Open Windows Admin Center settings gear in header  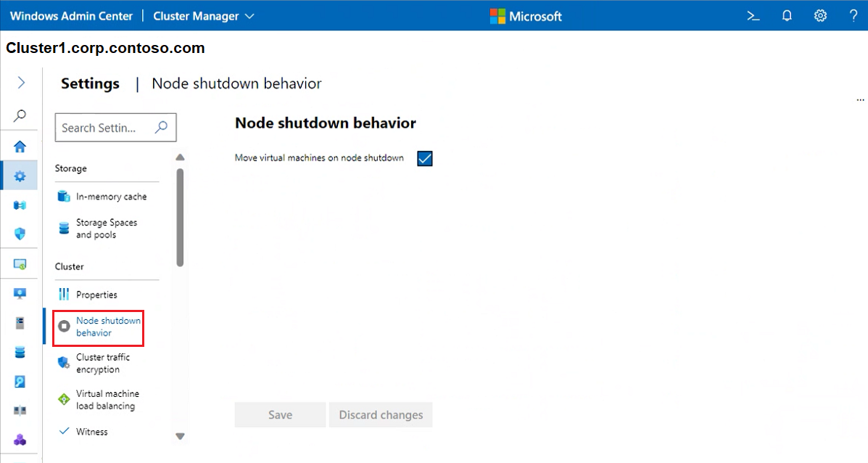click(820, 16)
